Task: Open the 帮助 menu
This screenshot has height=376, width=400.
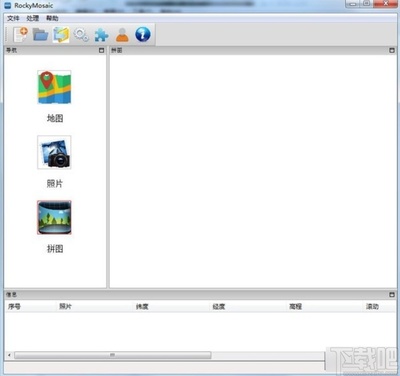Action: [52, 18]
